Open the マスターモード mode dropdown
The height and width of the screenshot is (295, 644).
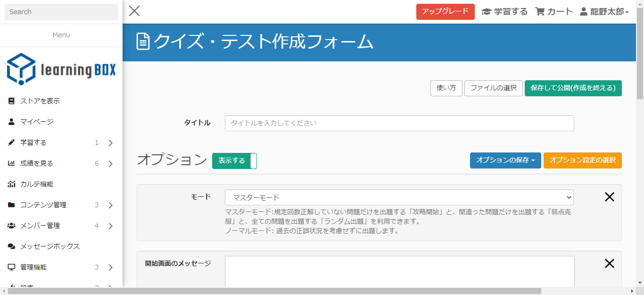pyautogui.click(x=399, y=197)
